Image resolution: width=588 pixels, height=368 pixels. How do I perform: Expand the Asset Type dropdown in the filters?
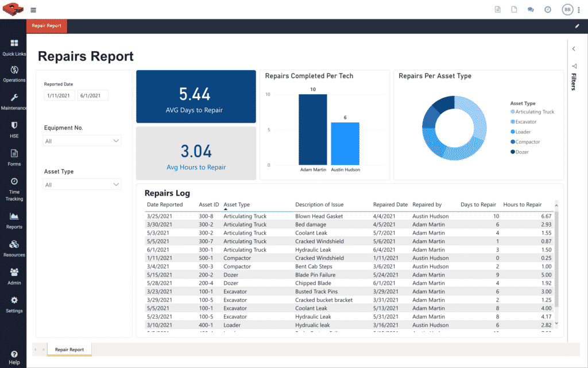click(82, 184)
